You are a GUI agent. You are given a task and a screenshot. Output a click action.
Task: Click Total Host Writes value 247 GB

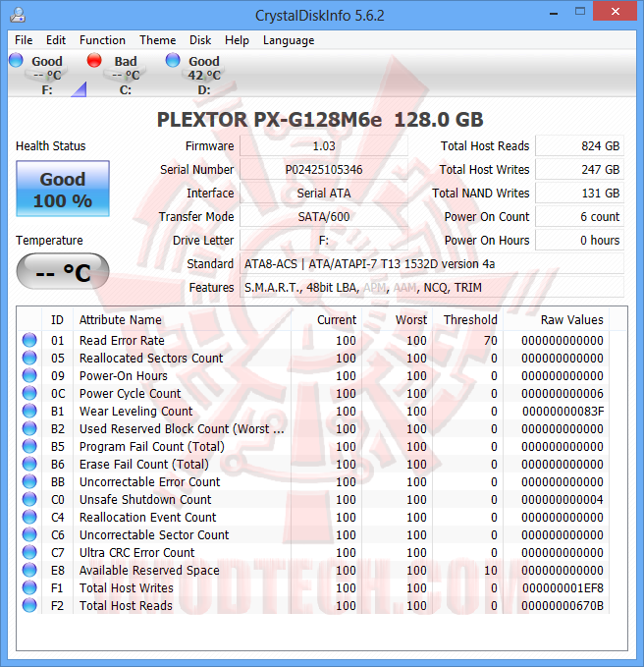[579, 170]
